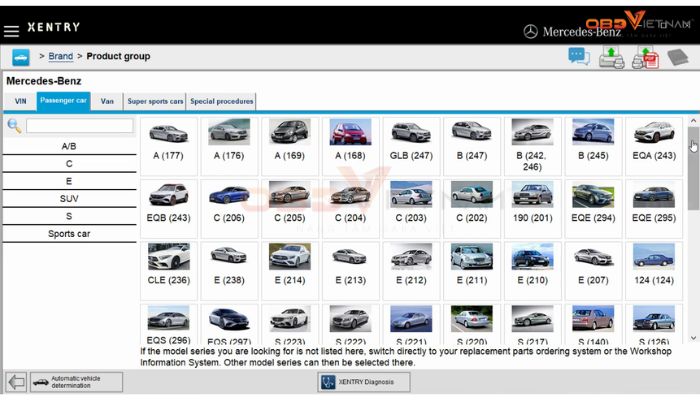The image size is (700, 400).
Task: Click the scrollbar down arrow
Action: [x=693, y=338]
